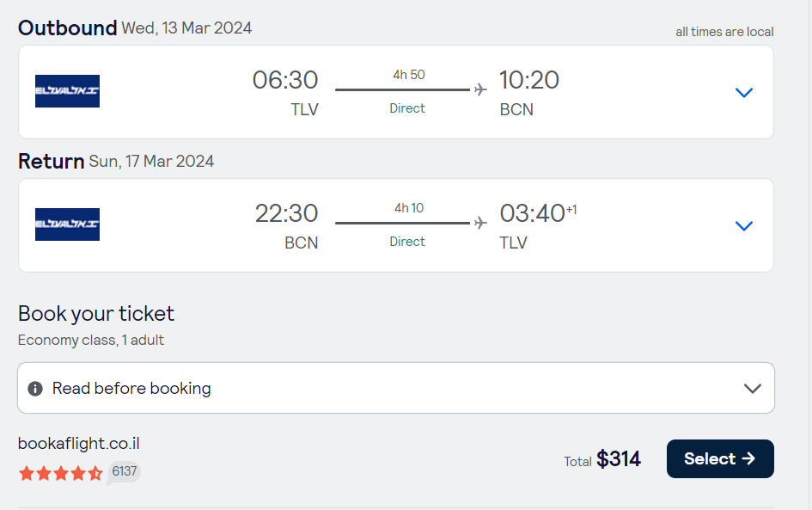This screenshot has height=510, width=812.
Task: Click the Outbound Wed, 13 Mar 2024 heading
Action: coord(135,28)
